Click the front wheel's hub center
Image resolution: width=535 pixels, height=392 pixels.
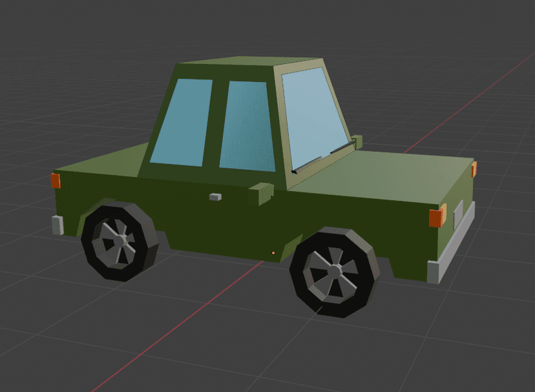click(335, 271)
